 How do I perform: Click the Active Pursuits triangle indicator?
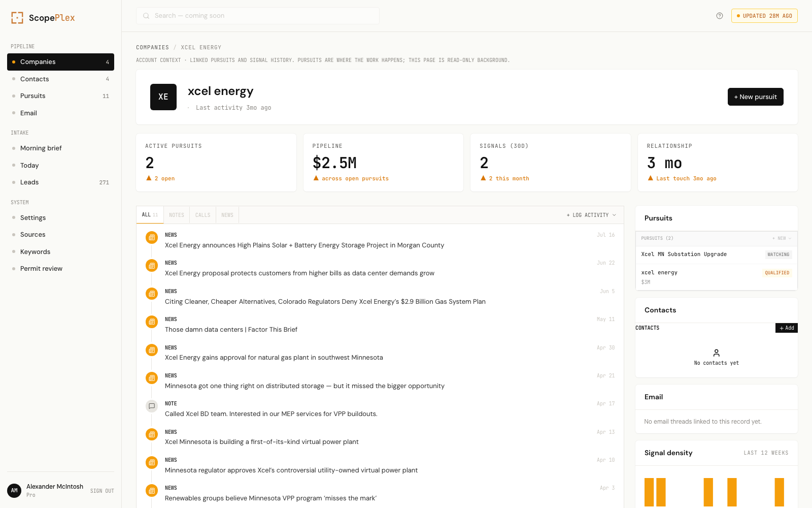[149, 178]
